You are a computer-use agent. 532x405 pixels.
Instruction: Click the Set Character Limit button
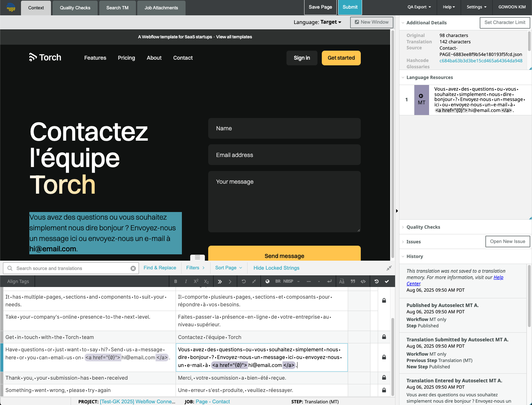click(x=505, y=23)
